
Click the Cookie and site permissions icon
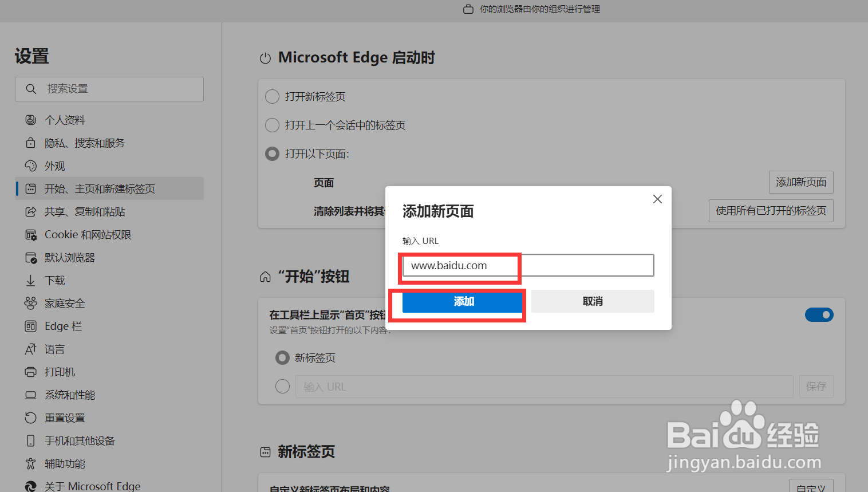[31, 235]
